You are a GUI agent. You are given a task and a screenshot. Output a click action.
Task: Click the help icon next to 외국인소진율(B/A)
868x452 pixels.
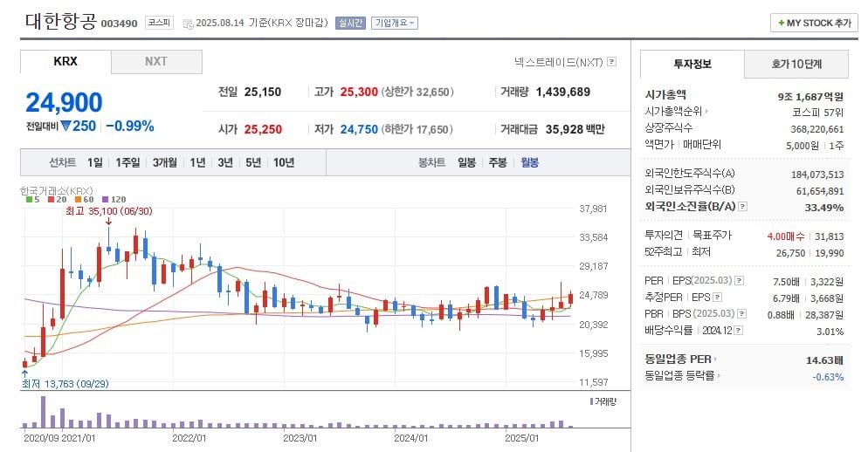743,206
